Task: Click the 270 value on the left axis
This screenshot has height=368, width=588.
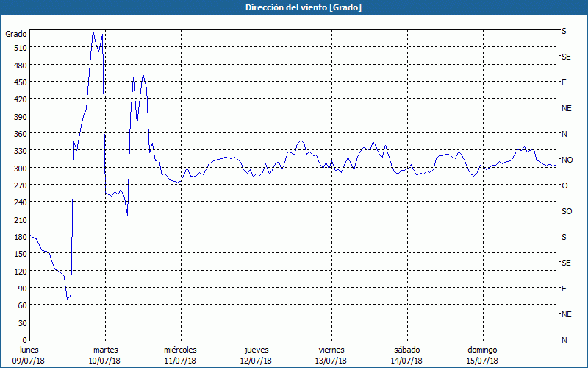Action: [x=21, y=185]
